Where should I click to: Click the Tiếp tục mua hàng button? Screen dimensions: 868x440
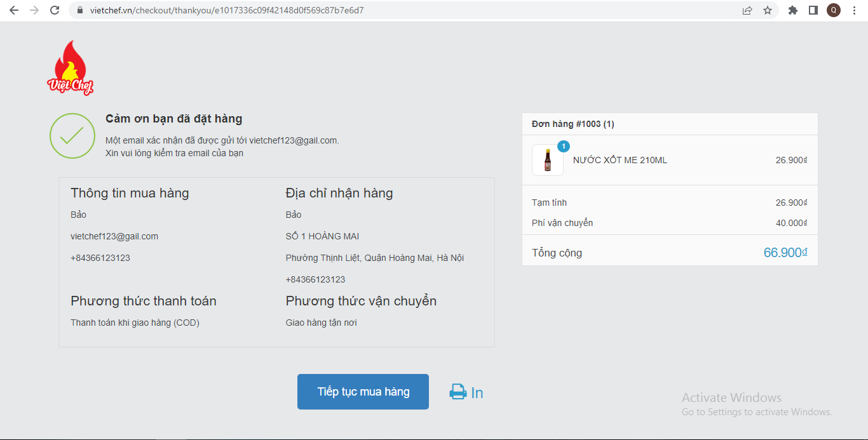click(x=363, y=392)
